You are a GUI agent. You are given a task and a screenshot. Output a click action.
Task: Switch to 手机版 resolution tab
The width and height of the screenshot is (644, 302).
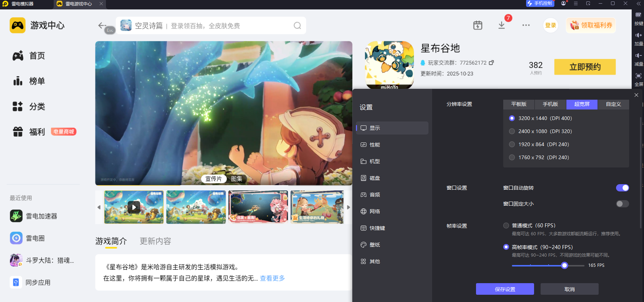pos(550,104)
